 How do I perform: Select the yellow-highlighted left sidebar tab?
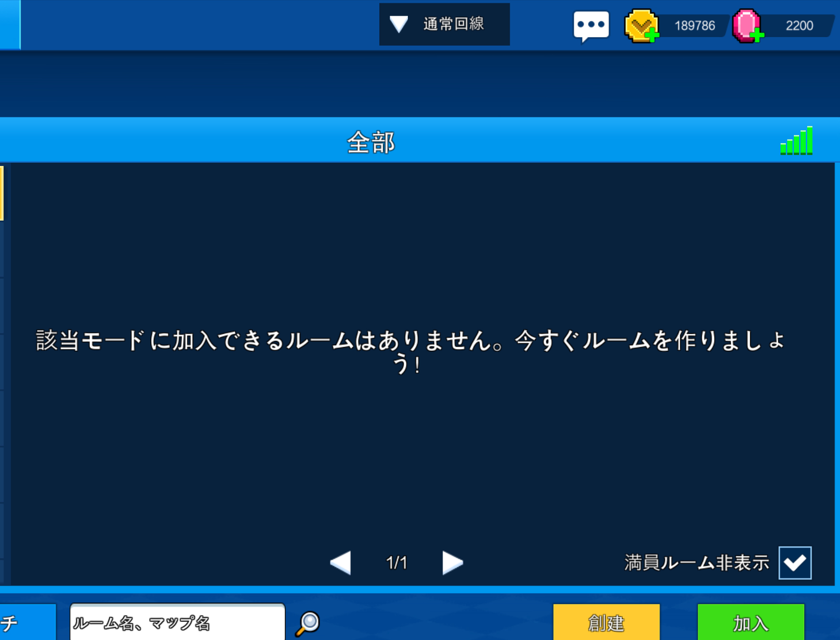click(x=2, y=193)
